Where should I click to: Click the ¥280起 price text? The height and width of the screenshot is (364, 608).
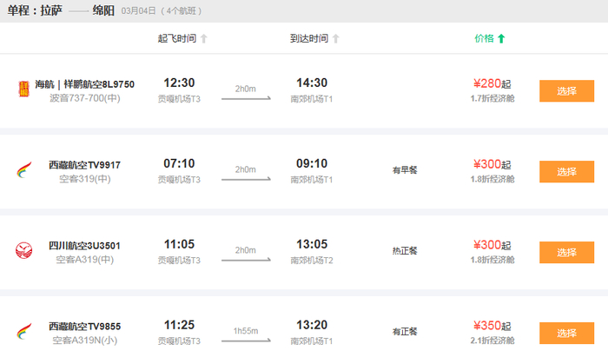492,83
